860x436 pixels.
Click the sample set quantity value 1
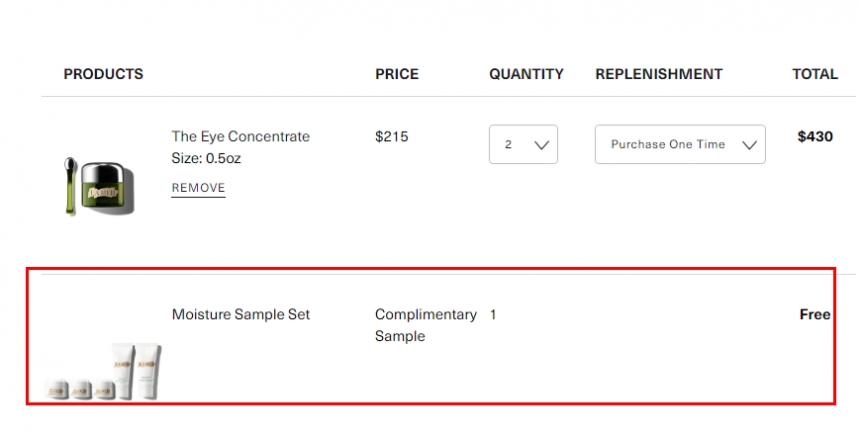[x=493, y=315]
